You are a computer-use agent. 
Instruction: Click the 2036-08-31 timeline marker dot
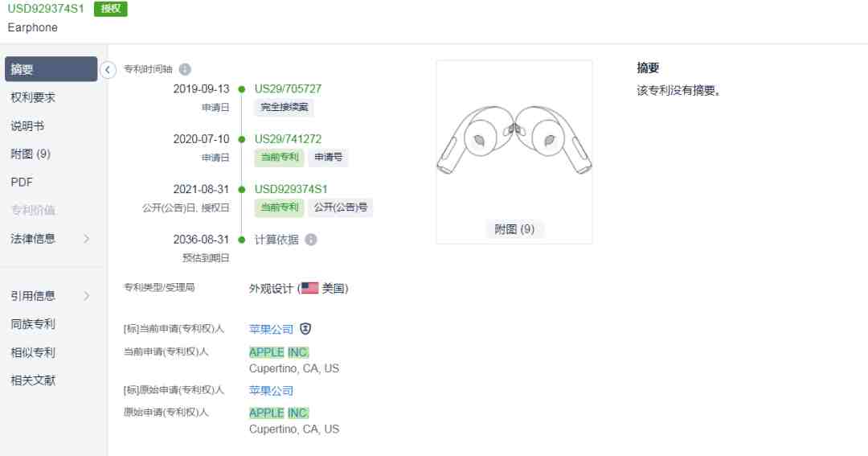pyautogui.click(x=242, y=240)
